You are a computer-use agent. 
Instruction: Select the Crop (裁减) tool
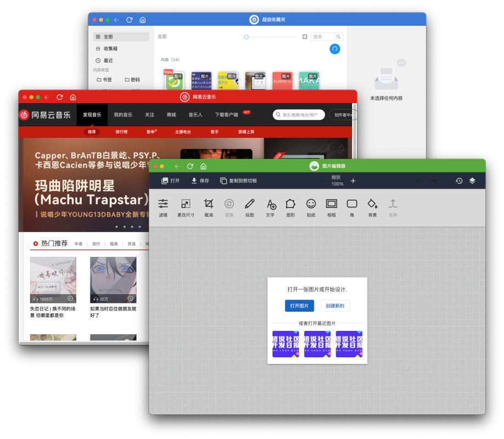[x=208, y=208]
